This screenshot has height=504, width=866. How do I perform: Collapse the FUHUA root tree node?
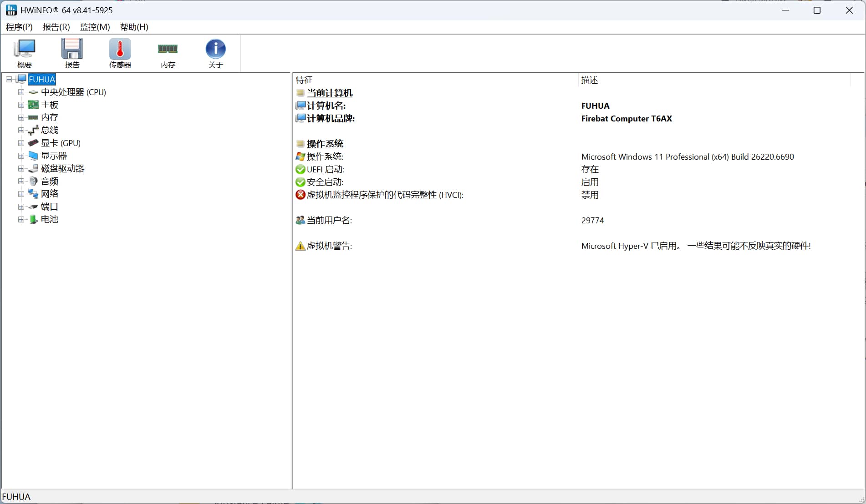9,79
